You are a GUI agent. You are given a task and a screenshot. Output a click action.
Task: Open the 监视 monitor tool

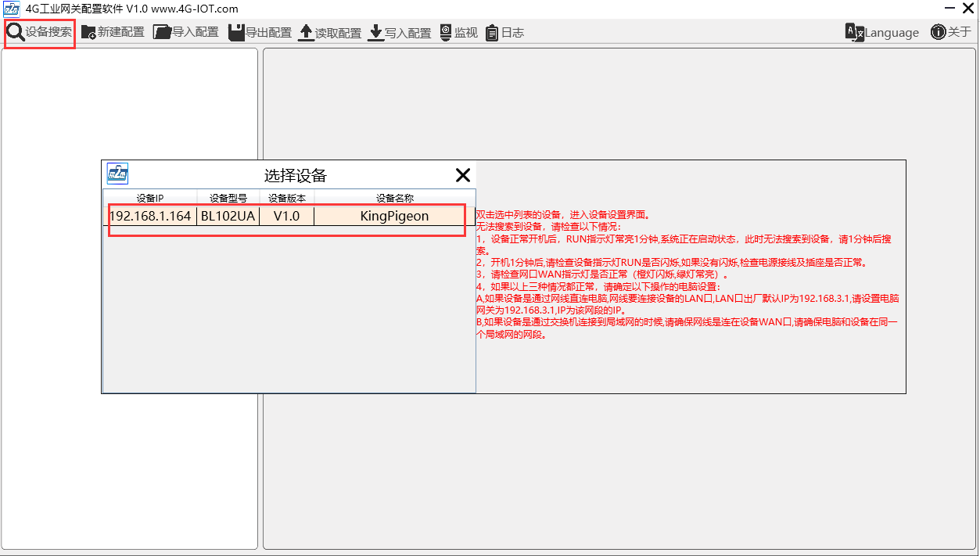[458, 32]
